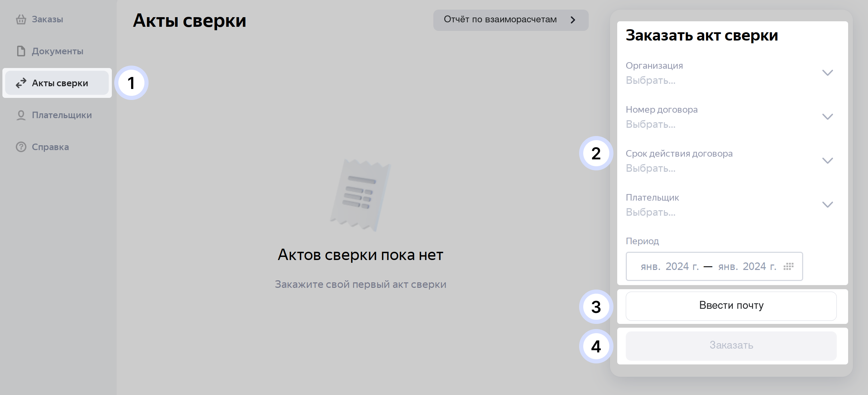This screenshot has width=868, height=395.
Task: Click the document icon next to Документы
Action: 21,51
